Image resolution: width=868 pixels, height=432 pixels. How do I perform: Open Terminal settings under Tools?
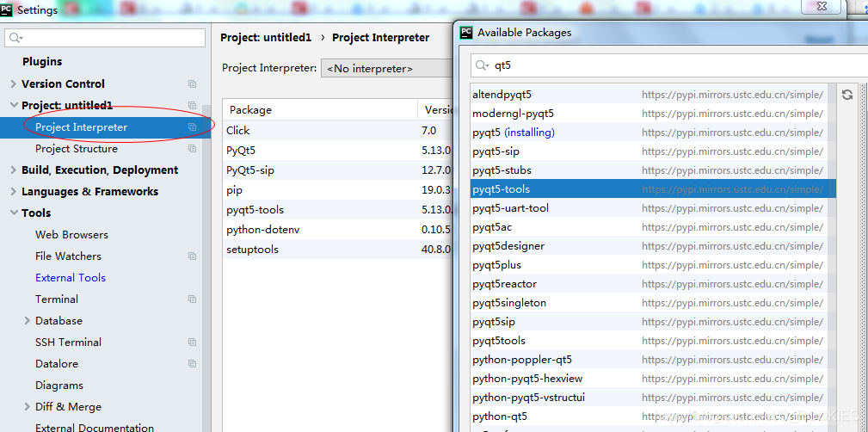(57, 299)
